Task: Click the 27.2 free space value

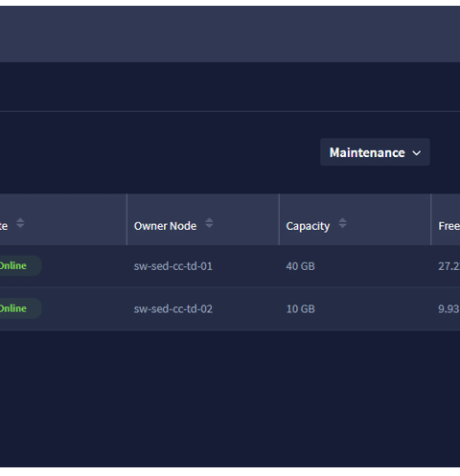Action: point(449,266)
